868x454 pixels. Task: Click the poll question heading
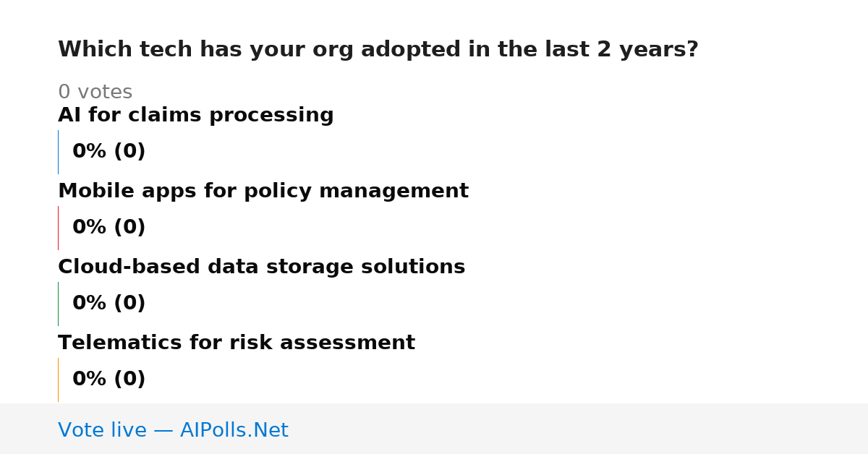[378, 50]
